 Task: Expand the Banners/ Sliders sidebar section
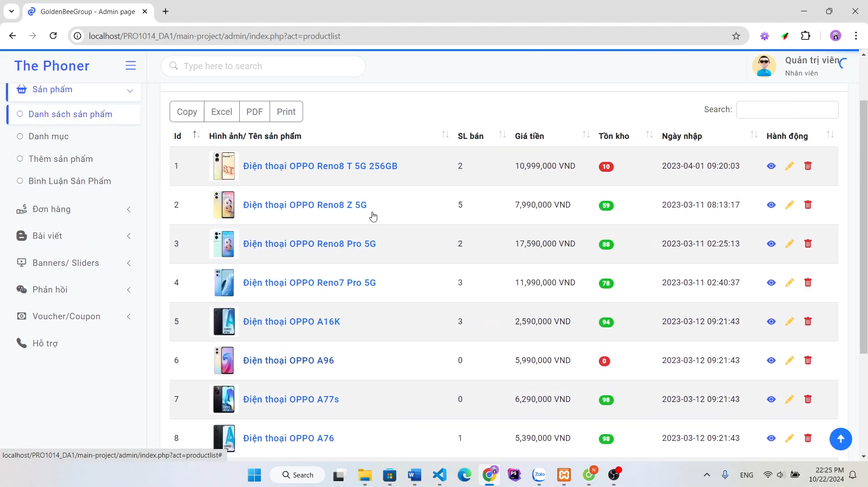tap(74, 263)
